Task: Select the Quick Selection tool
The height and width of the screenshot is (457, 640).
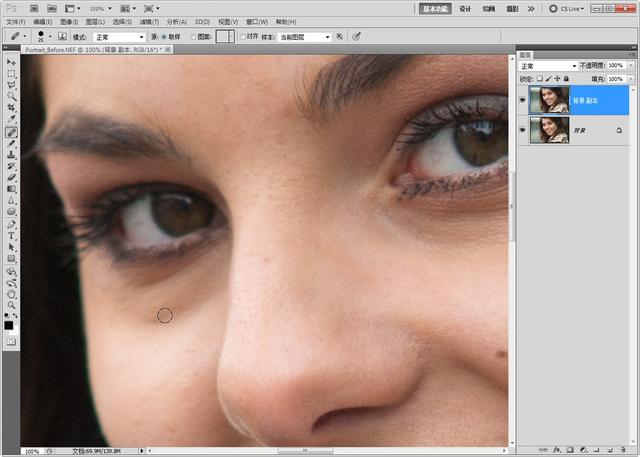Action: [11, 97]
